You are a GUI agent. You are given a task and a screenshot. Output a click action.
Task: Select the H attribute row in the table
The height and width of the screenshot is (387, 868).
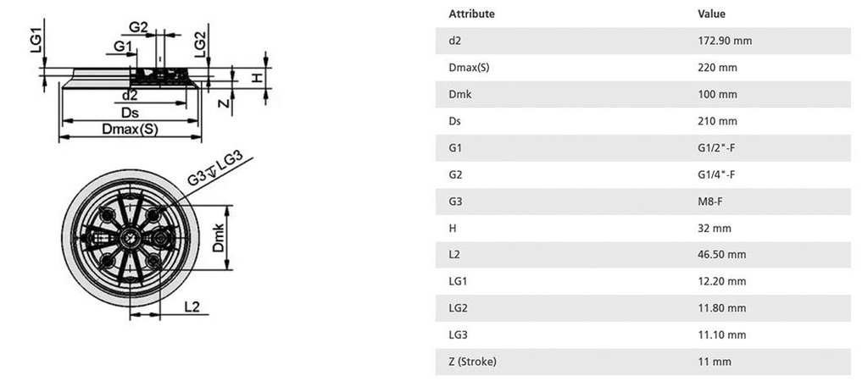pyautogui.click(x=452, y=229)
